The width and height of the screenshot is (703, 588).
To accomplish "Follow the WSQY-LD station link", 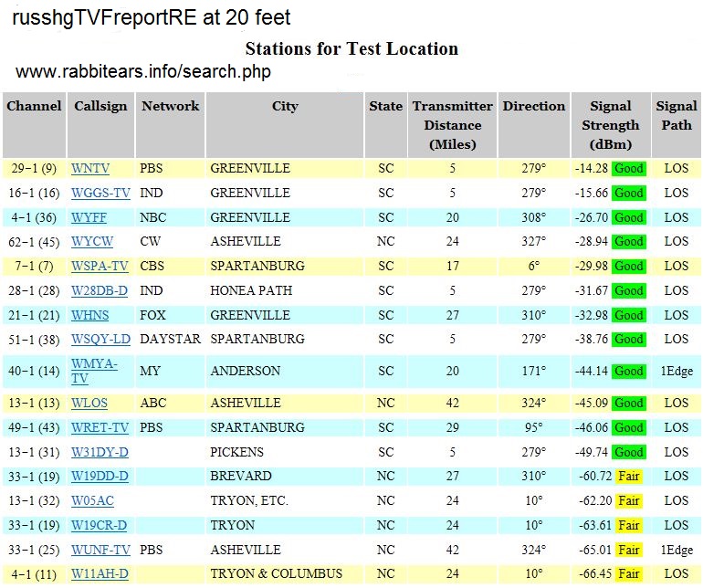I will (x=100, y=340).
